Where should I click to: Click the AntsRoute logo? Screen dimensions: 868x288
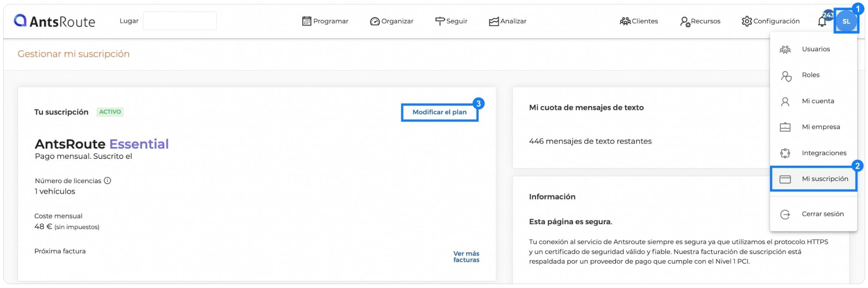click(54, 21)
